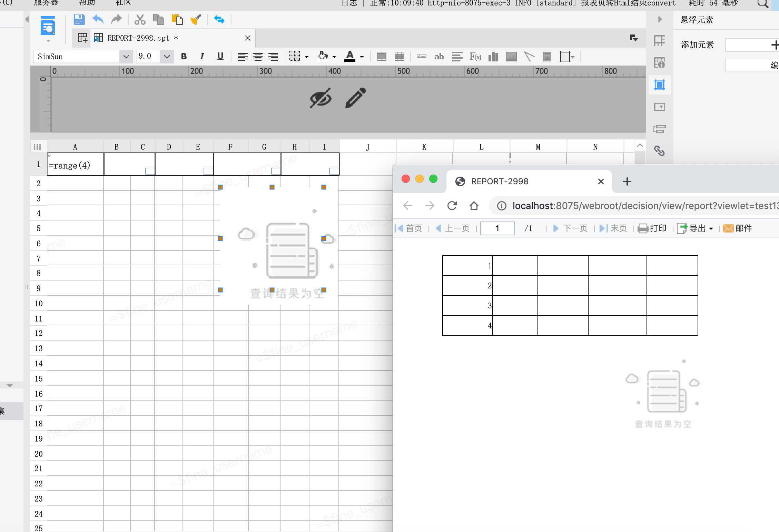Open the 9.0 font size dropdown
The height and width of the screenshot is (532, 779).
[167, 57]
